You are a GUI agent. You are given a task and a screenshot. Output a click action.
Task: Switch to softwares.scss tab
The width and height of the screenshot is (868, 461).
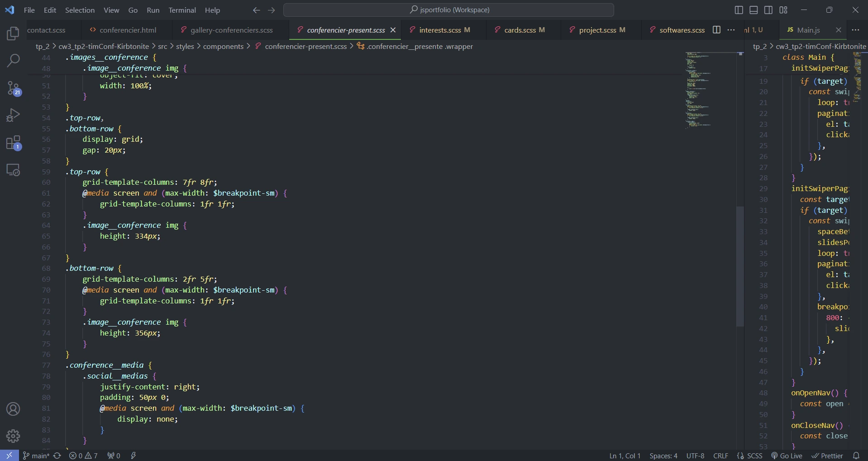point(677,30)
